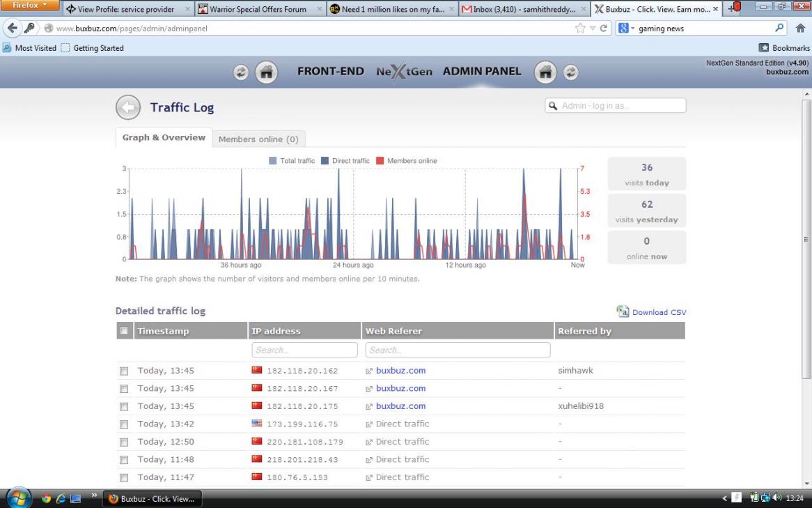The width and height of the screenshot is (812, 508).
Task: Click the external link icon for 218.201.218.43
Action: [x=368, y=460]
